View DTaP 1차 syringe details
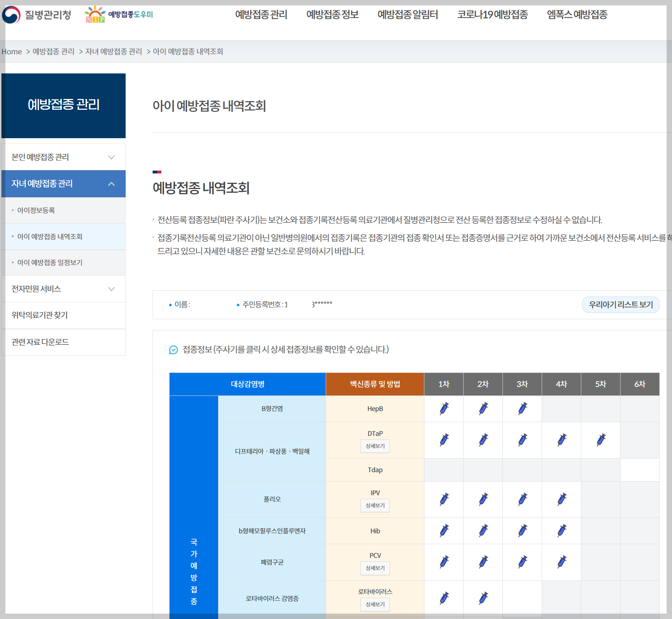The height and width of the screenshot is (619, 672). [444, 440]
